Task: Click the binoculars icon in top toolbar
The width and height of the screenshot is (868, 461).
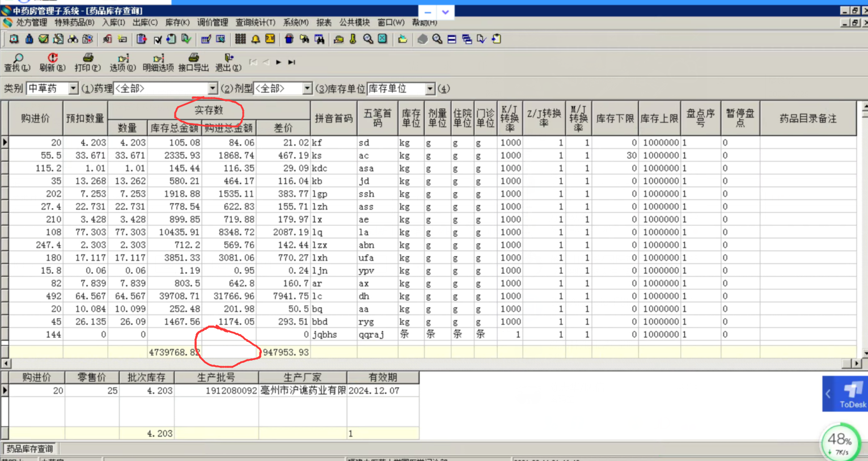Action: pos(73,39)
